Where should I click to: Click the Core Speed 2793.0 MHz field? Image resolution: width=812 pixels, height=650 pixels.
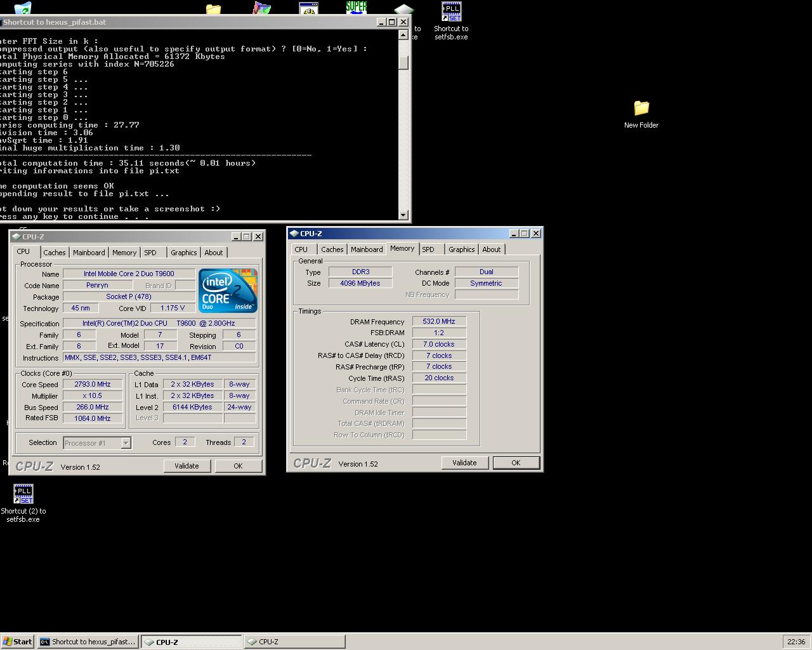coord(93,384)
